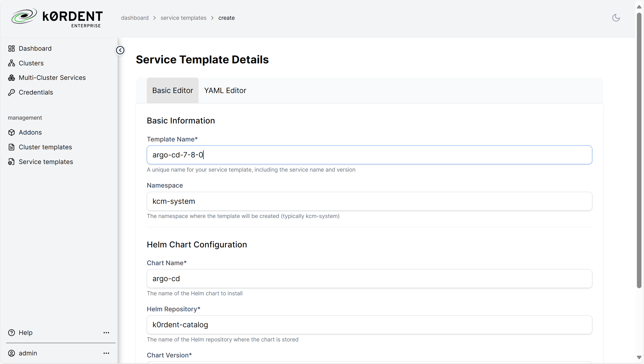Click the Credentials key icon
Viewport: 644px width, 364px height.
point(11,92)
